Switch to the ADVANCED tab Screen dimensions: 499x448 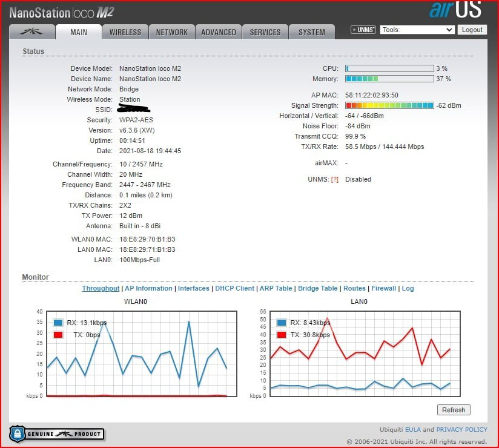point(219,32)
